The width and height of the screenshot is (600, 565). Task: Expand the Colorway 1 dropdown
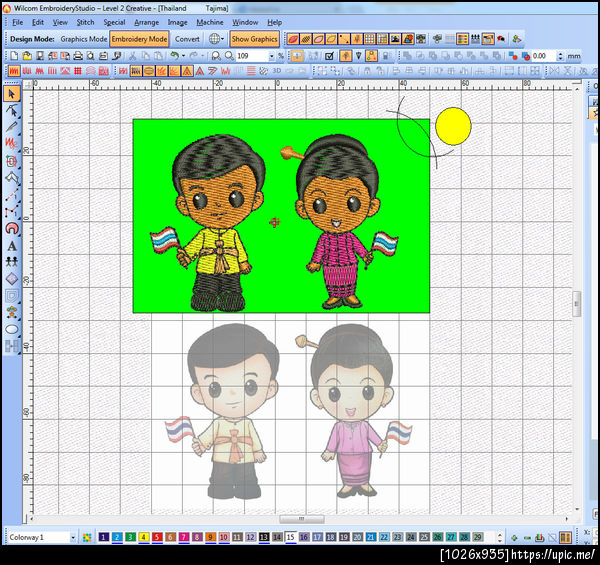pyautogui.click(x=72, y=537)
